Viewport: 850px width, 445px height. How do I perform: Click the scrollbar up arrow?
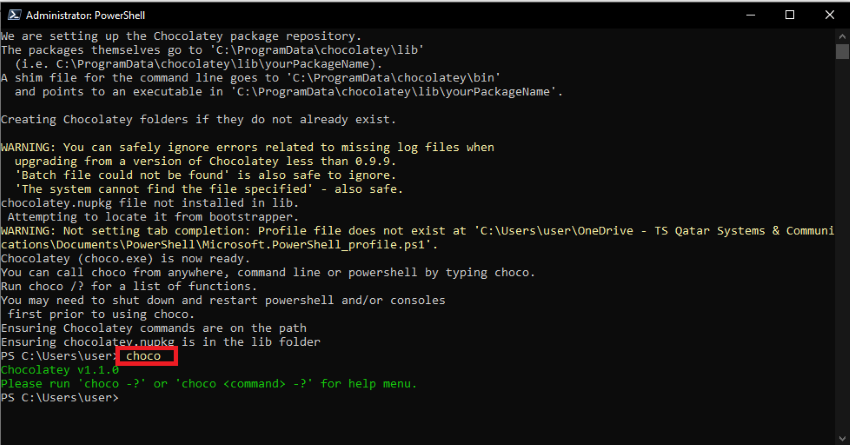(842, 36)
